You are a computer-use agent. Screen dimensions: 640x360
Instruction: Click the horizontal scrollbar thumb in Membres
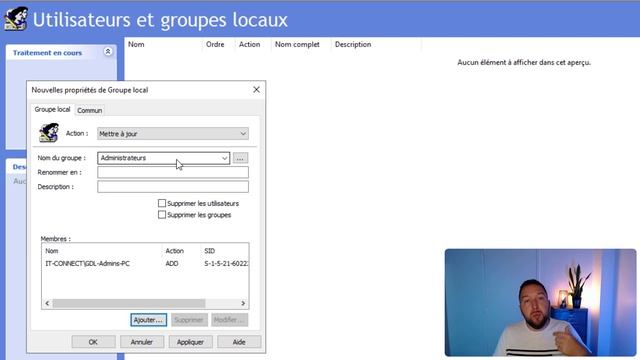[129, 303]
